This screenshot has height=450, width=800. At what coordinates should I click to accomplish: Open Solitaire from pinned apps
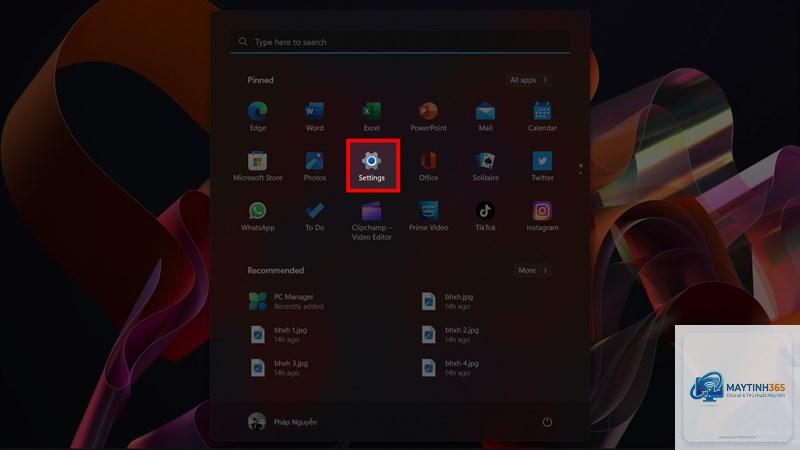pos(485,166)
